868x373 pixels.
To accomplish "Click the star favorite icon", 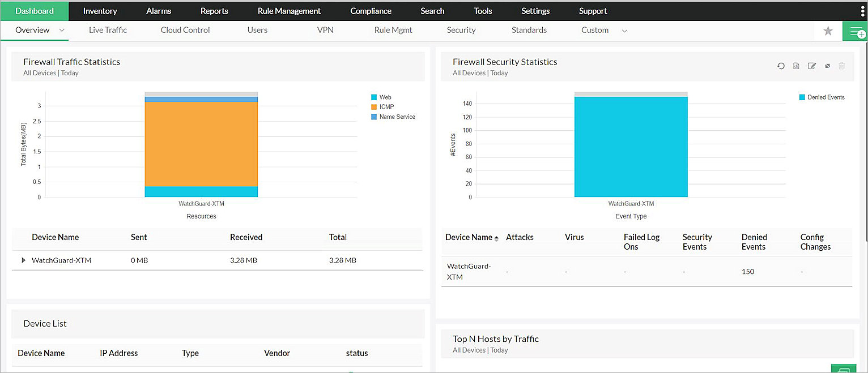I will [x=828, y=31].
